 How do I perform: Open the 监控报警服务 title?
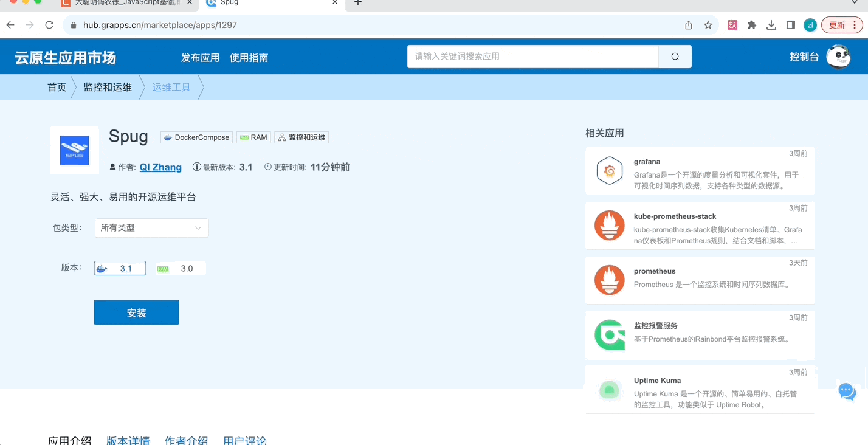[x=656, y=326]
